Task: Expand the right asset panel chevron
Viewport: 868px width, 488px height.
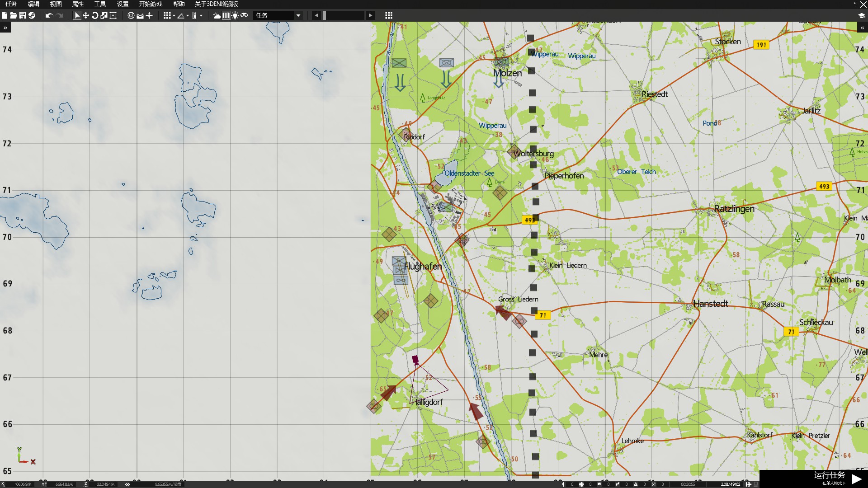Action: click(x=862, y=28)
